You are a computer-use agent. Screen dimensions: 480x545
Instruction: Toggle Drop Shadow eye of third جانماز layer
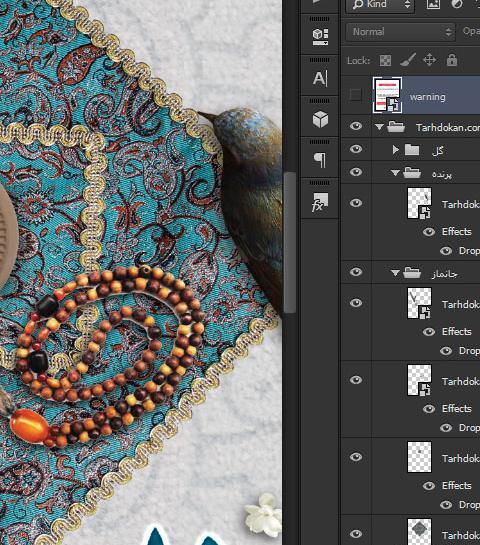[x=446, y=505]
